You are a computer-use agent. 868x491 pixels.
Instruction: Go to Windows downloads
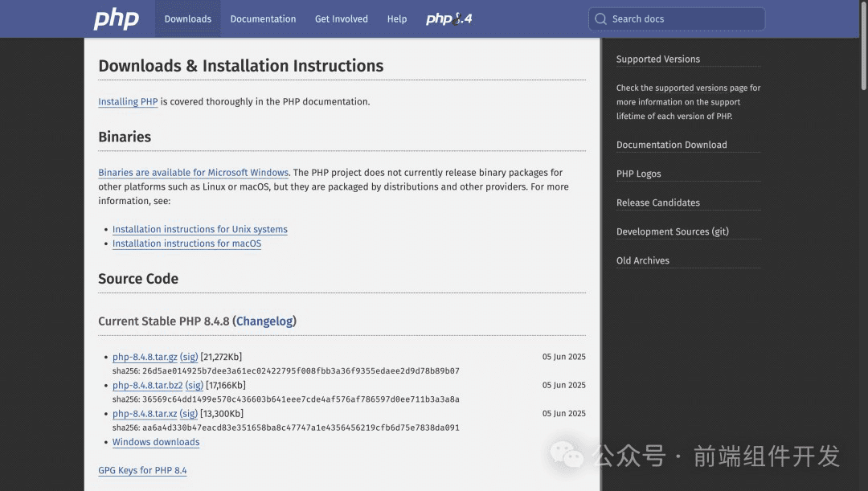(156, 442)
